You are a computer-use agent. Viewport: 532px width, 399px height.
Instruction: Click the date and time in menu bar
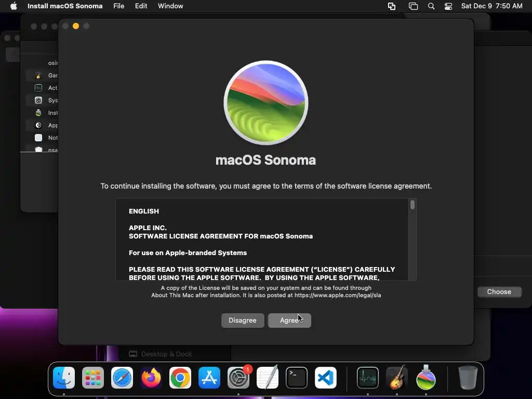tap(491, 6)
